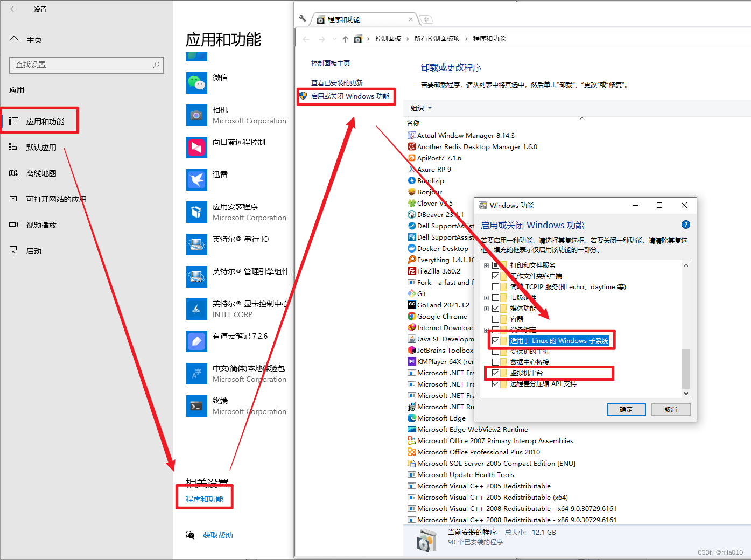Select Microsoft Update Health Tools in the list
This screenshot has width=751, height=560.
click(466, 474)
